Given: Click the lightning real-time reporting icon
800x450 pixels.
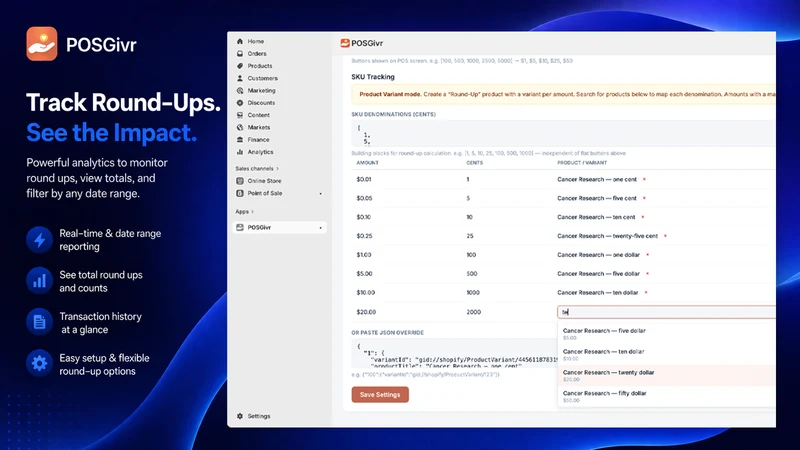Looking at the screenshot, I should [x=39, y=240].
